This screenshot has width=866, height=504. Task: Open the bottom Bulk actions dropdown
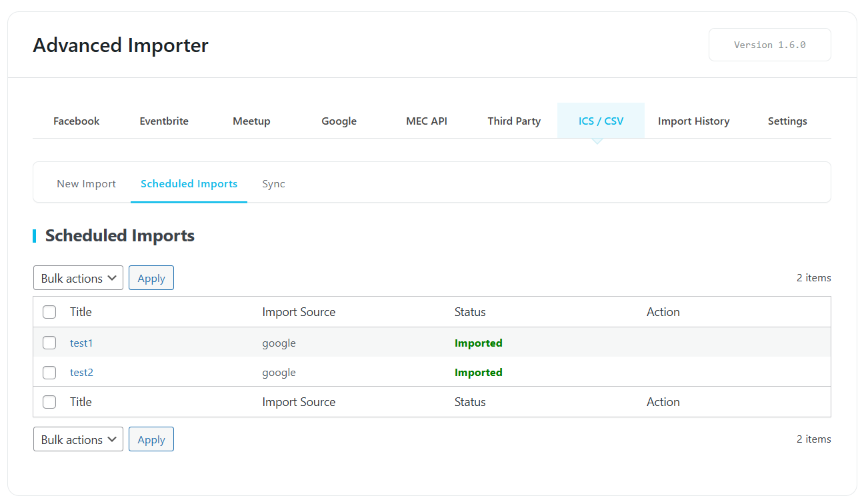78,439
